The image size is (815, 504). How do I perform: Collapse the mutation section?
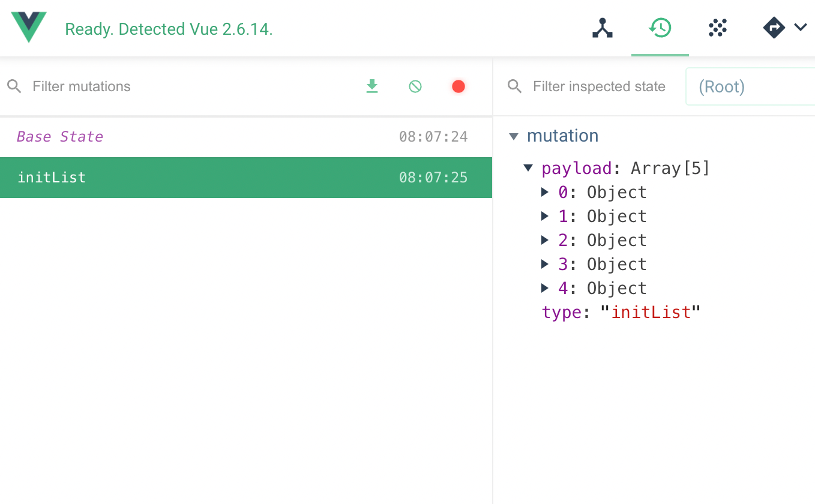514,136
